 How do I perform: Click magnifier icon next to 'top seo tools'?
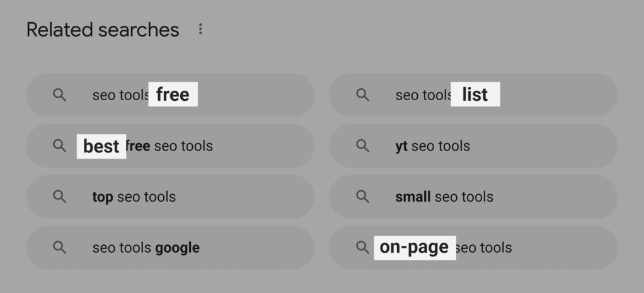pos(59,196)
